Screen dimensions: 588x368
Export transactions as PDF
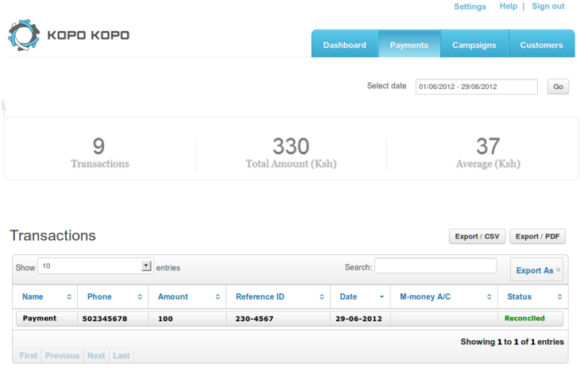coord(537,236)
